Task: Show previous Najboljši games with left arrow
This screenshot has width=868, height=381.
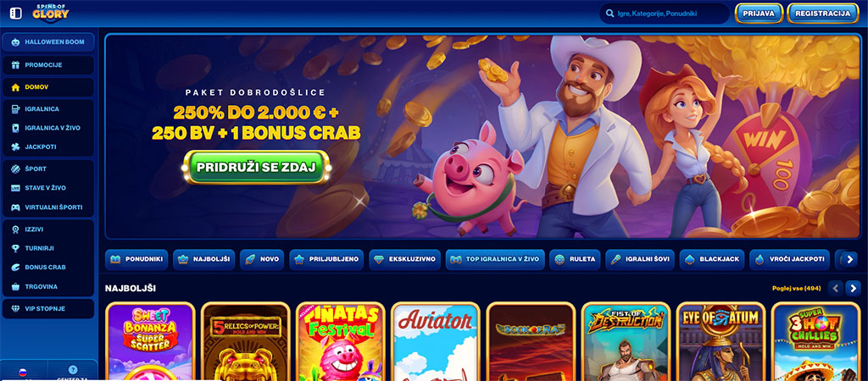Action: [835, 288]
